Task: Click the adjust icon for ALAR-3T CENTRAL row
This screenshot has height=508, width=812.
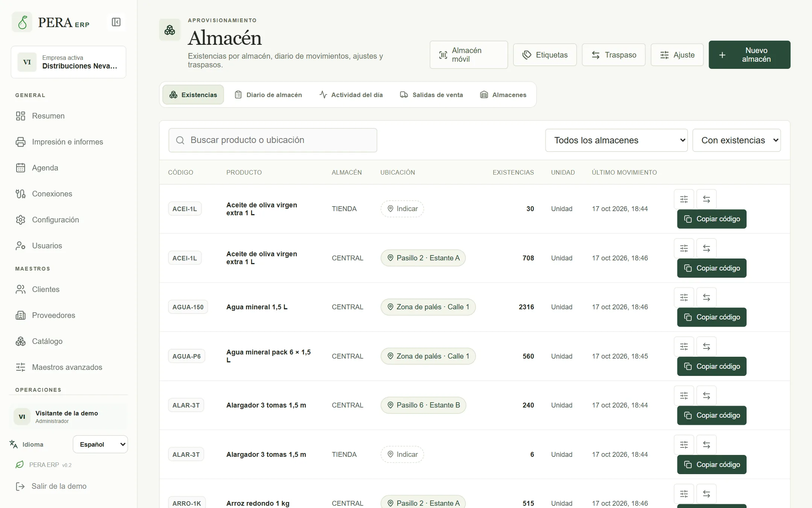Action: click(x=684, y=395)
